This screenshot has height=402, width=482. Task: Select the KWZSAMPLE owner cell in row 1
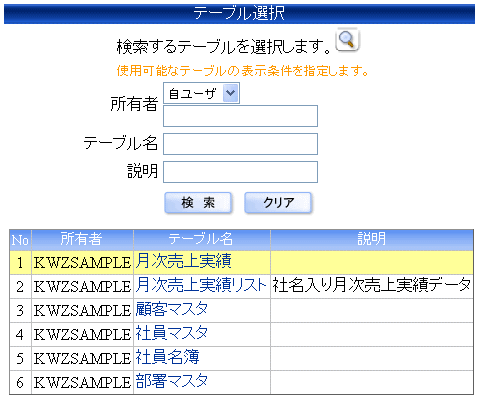(x=82, y=262)
